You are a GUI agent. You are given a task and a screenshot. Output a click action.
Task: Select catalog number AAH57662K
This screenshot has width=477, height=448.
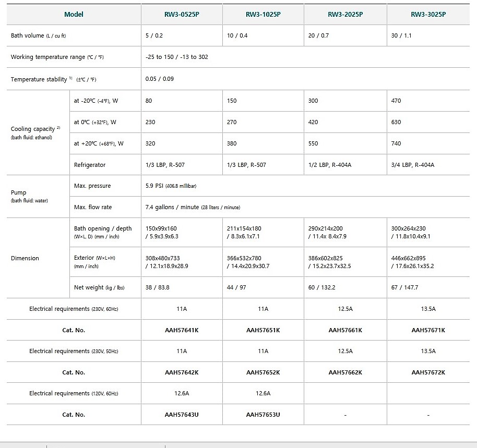click(x=345, y=372)
